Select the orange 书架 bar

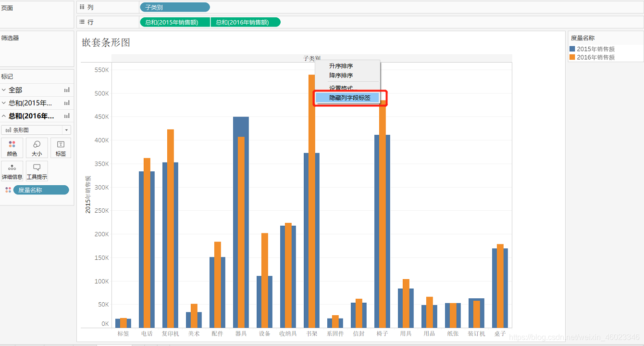311,201
